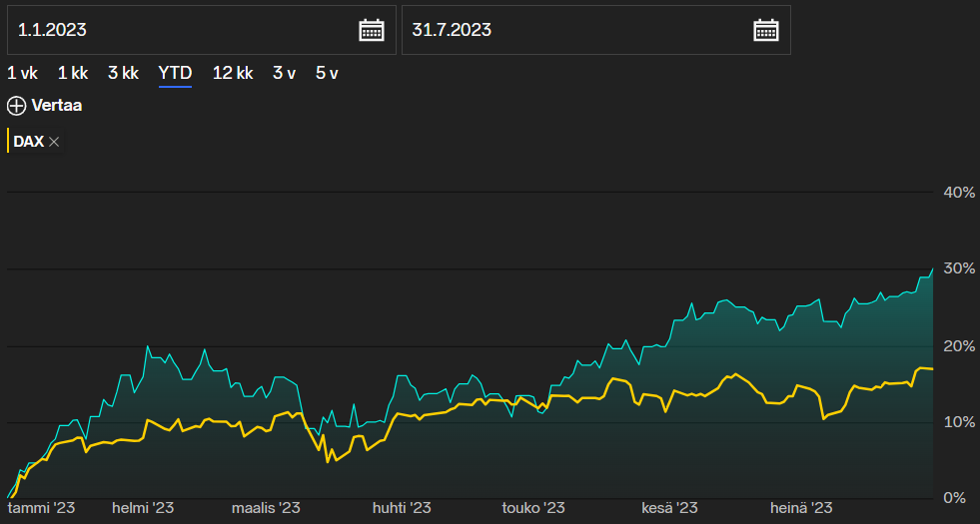Image resolution: width=980 pixels, height=524 pixels.
Task: Click the yellow DAX color bar in legend
Action: (8, 141)
